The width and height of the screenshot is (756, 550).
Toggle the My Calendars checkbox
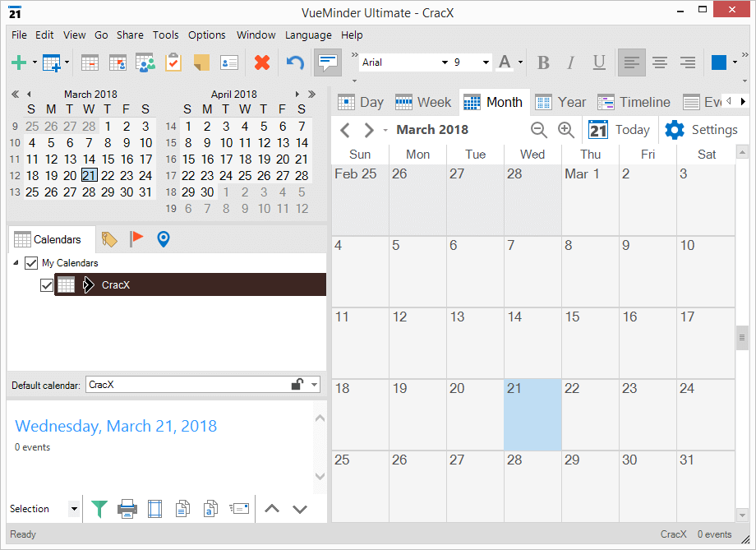(31, 263)
